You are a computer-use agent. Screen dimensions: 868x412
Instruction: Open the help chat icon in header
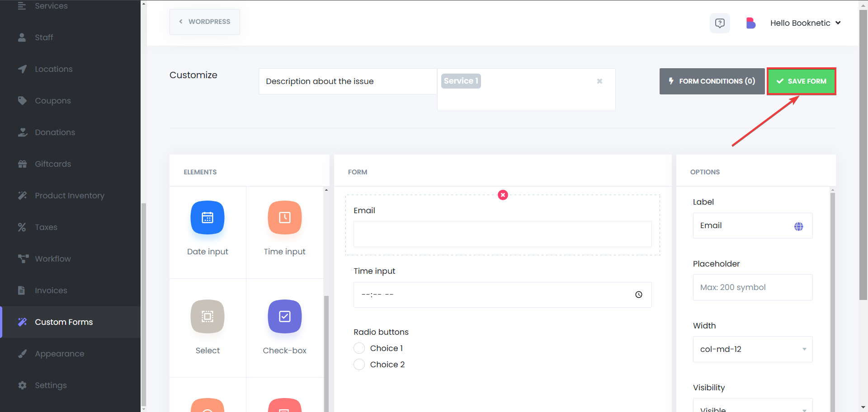coord(720,23)
